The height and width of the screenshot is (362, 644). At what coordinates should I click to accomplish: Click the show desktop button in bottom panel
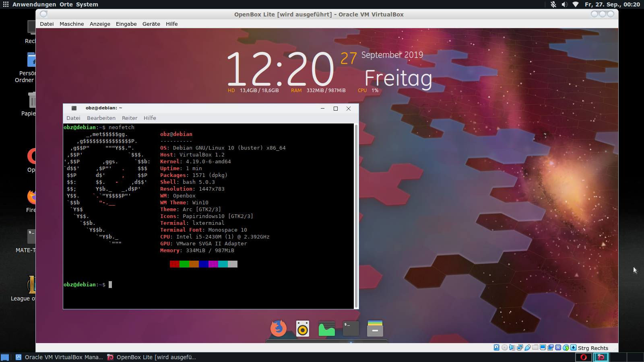click(5, 357)
